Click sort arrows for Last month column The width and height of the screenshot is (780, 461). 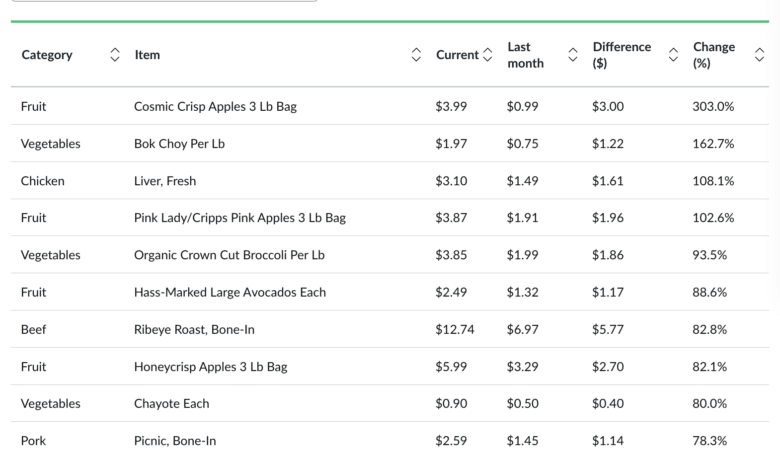573,55
